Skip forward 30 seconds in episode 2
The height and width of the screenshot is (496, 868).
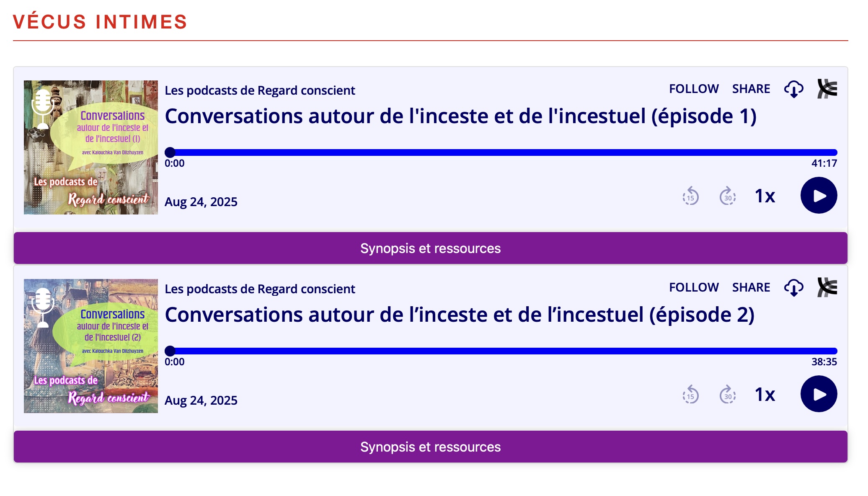click(728, 395)
